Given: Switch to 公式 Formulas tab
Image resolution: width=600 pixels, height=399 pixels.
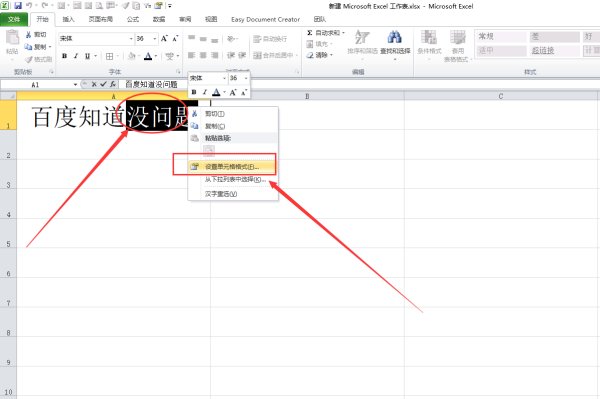Looking at the screenshot, I should pyautogui.click(x=133, y=19).
